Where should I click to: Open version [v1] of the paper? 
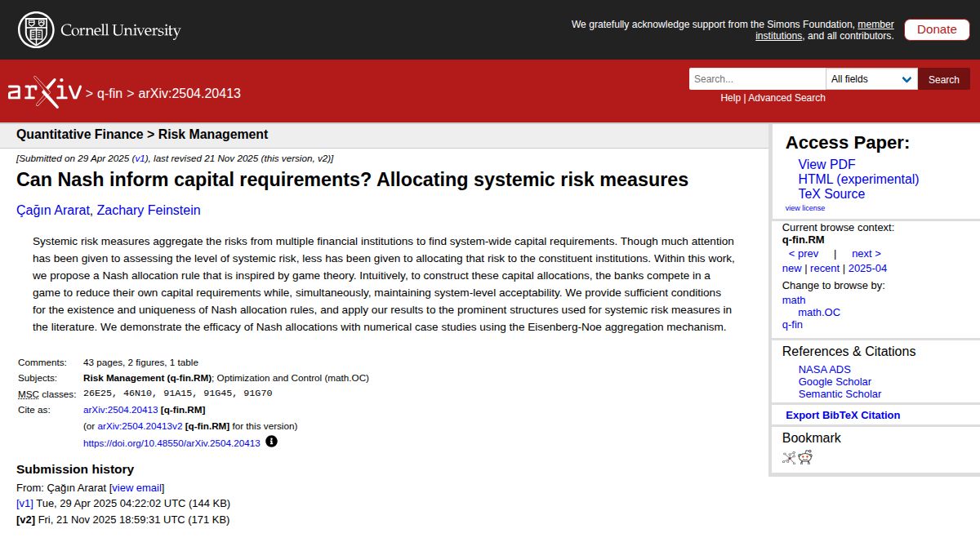24,503
